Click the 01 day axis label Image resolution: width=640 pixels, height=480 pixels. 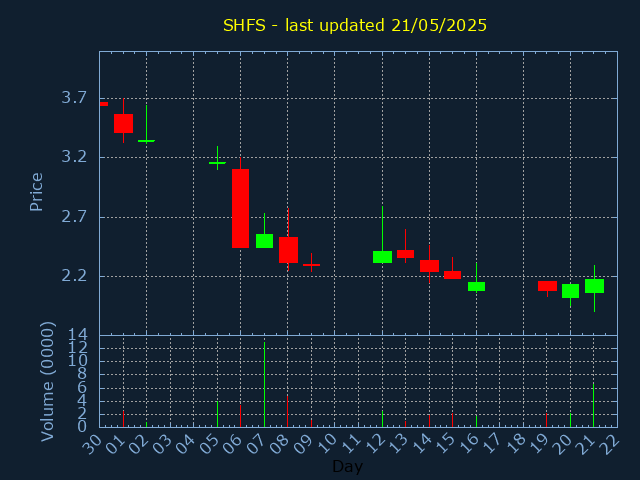pos(115,444)
